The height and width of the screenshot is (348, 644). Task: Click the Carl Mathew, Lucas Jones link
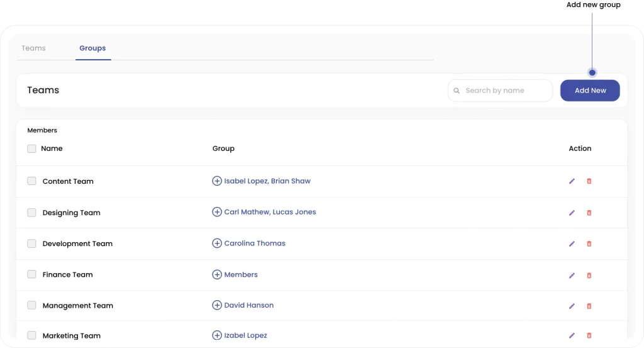[270, 212]
